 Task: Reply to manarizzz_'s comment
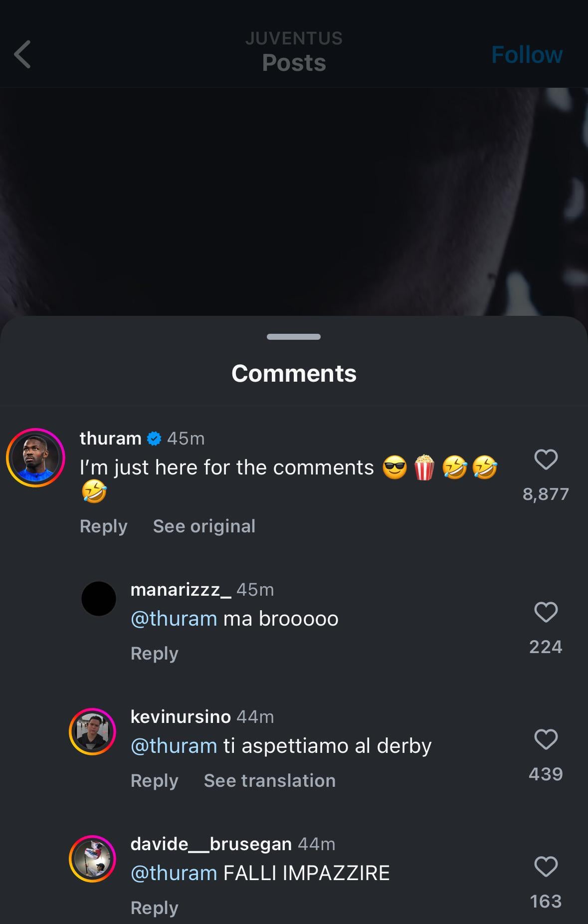pos(154,654)
